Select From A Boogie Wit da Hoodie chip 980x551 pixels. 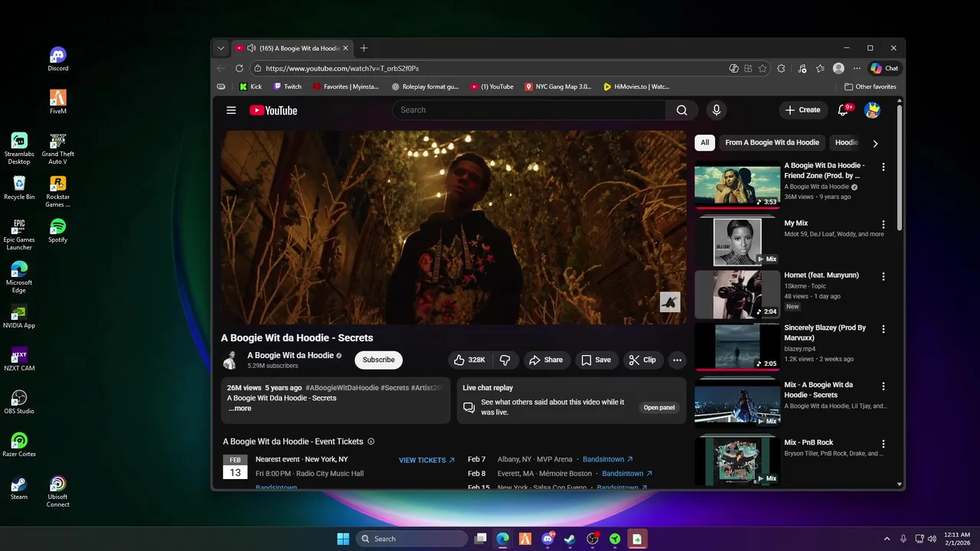[x=772, y=142]
